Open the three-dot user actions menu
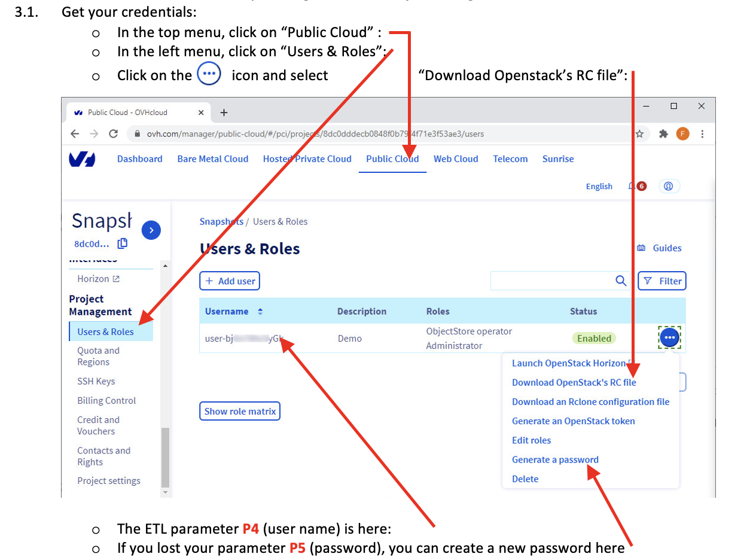Viewport: 756px width, 560px height. click(669, 338)
